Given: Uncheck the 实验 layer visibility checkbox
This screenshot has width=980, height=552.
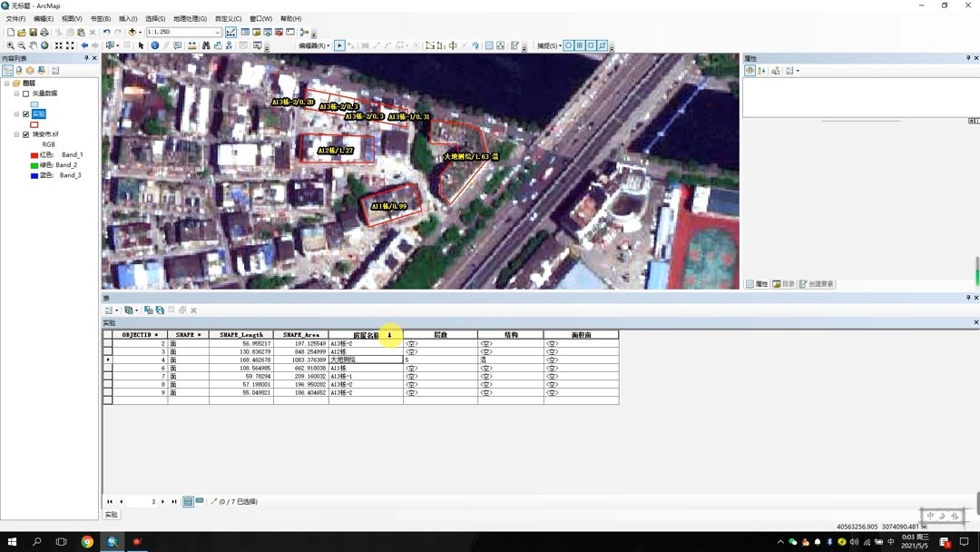Looking at the screenshot, I should tap(25, 114).
